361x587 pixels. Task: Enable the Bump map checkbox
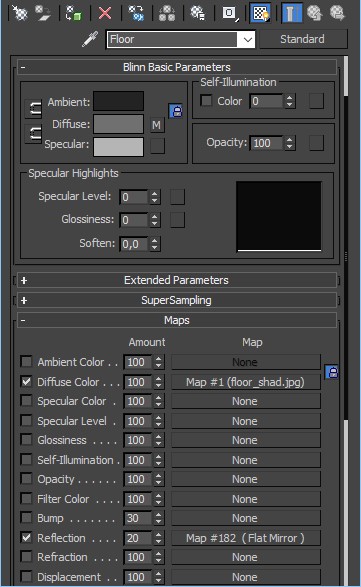(26, 518)
